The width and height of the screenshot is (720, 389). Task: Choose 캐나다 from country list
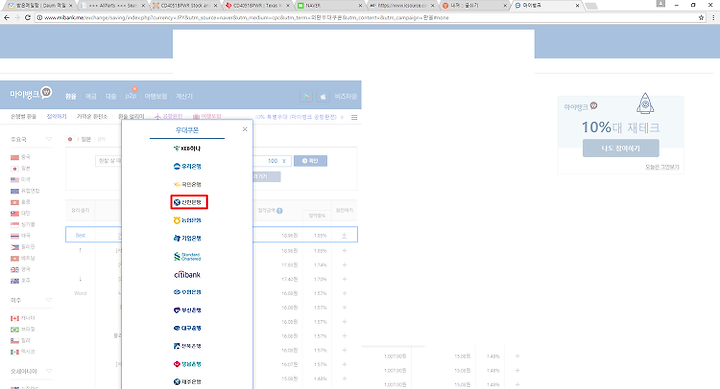tap(22, 318)
